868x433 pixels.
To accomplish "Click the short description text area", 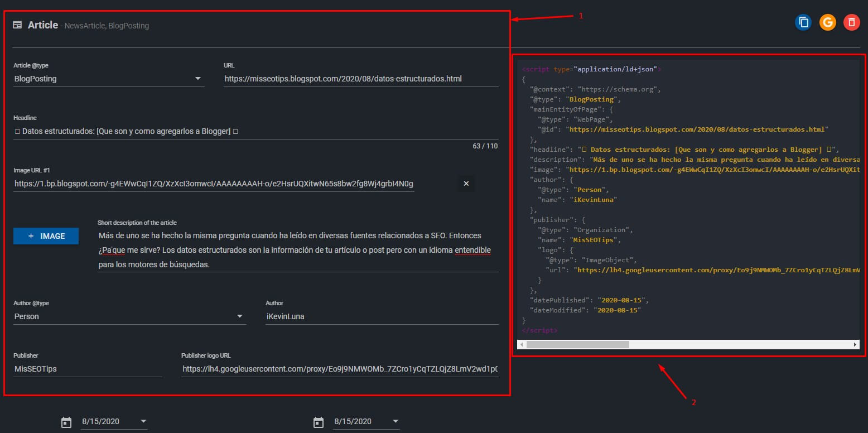I will pyautogui.click(x=298, y=250).
